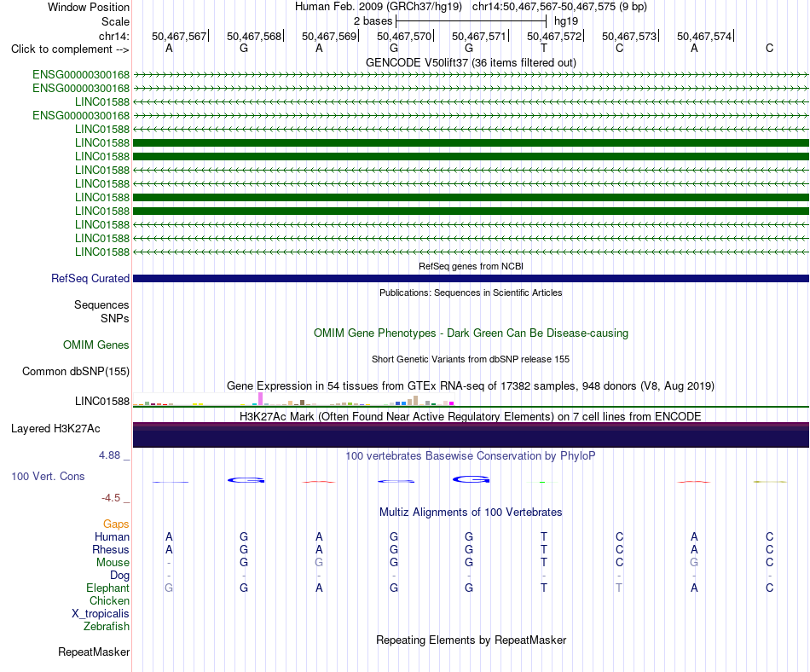Click the Sequences track label
Image resolution: width=810 pixels, height=672 pixels.
101,304
